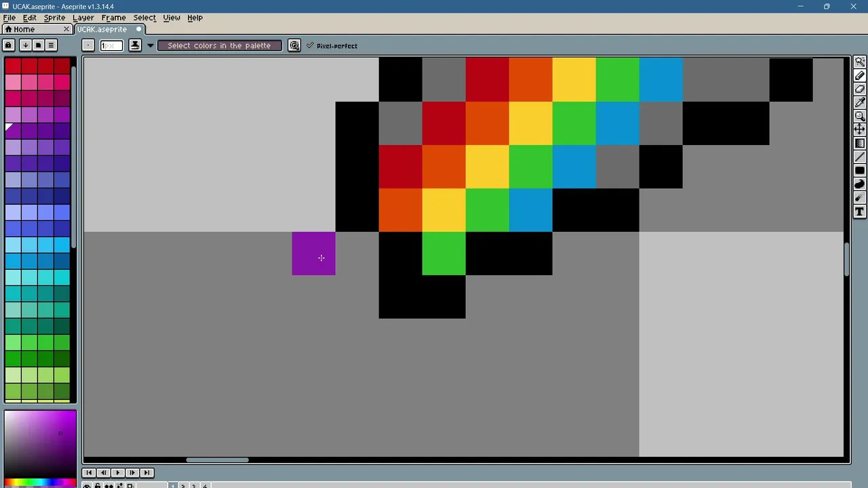Click the selection target icon beside Pixel-perfect

pos(294,45)
